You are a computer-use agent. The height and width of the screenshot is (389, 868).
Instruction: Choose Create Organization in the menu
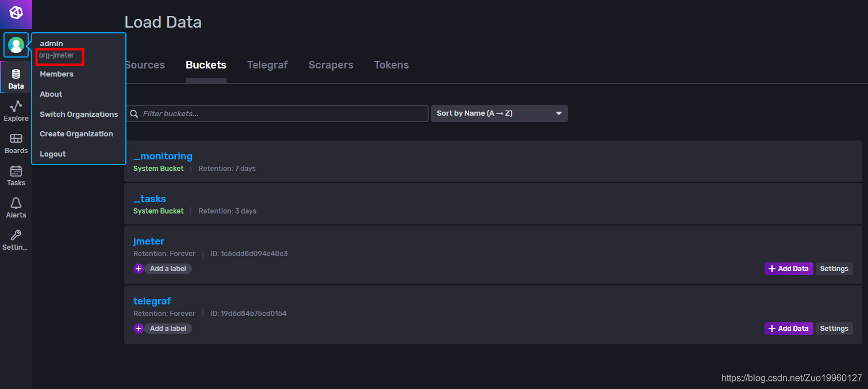point(76,134)
